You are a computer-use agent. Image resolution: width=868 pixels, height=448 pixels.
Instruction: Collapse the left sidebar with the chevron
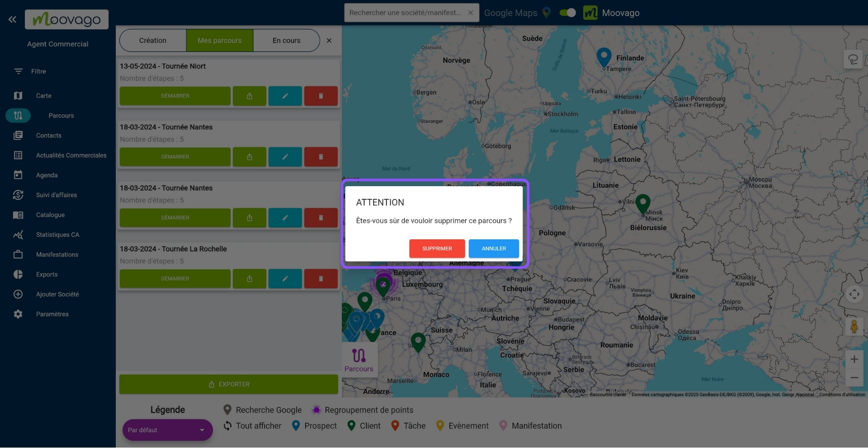tap(12, 19)
